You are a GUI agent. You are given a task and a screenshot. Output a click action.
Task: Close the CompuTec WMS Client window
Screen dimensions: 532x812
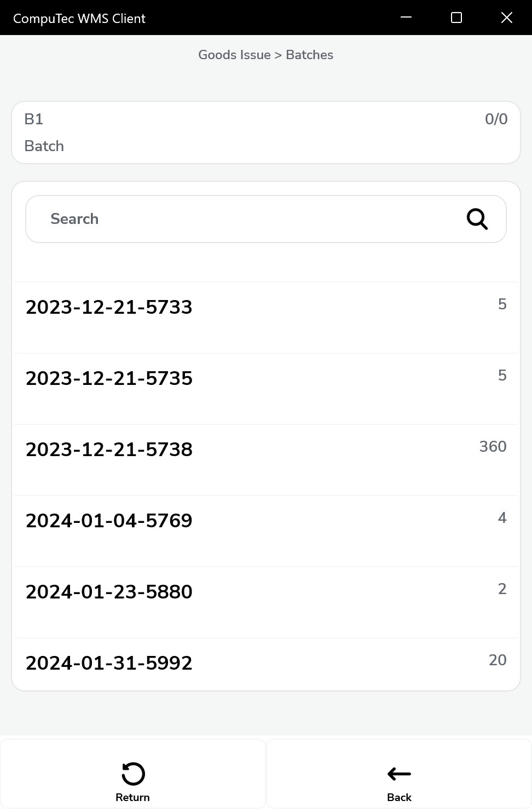point(506,18)
